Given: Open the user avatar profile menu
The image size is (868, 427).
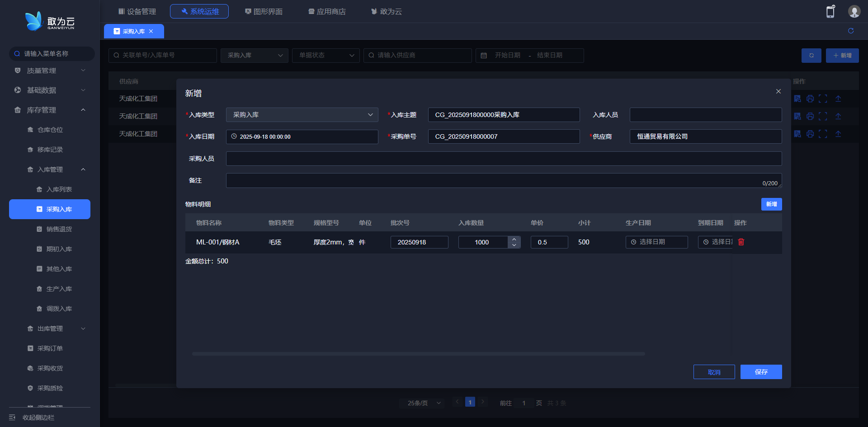Looking at the screenshot, I should coord(854,12).
